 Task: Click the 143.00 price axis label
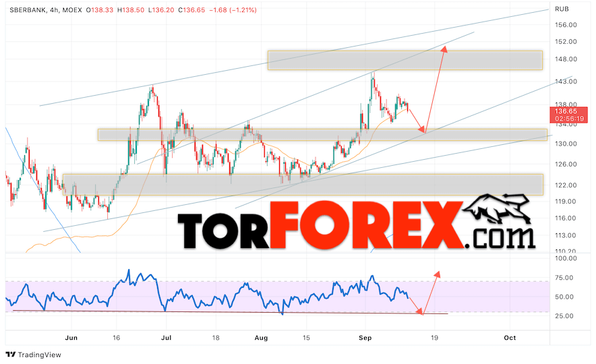click(566, 82)
